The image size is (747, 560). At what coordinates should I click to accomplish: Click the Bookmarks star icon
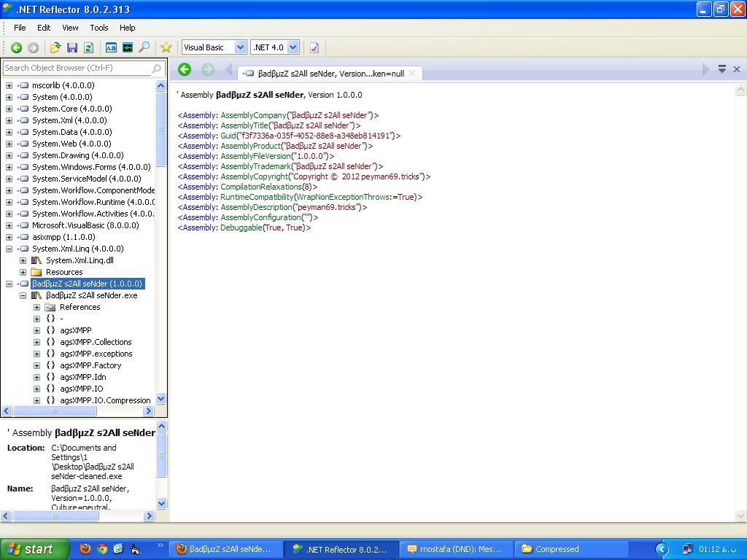click(x=166, y=47)
